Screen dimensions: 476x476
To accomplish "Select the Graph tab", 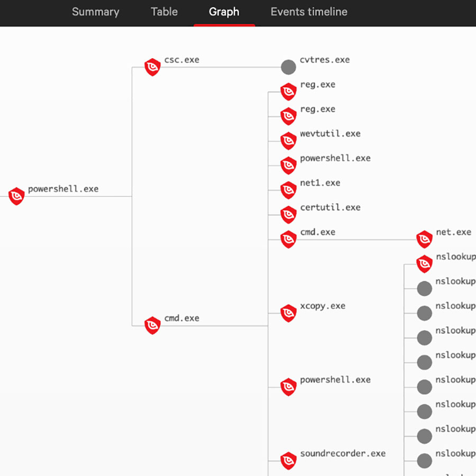I will click(224, 12).
